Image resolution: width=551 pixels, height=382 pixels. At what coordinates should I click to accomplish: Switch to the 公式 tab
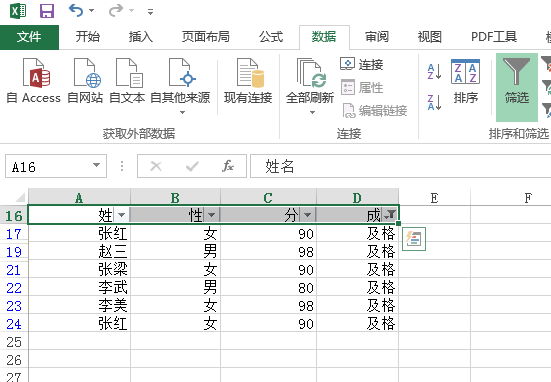coord(271,37)
